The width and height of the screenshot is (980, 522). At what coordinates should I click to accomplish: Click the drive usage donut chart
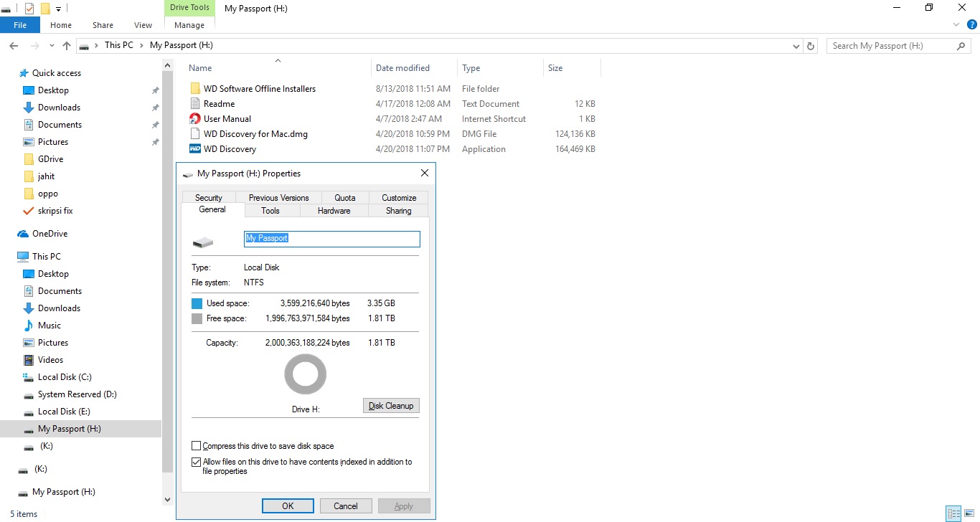306,374
